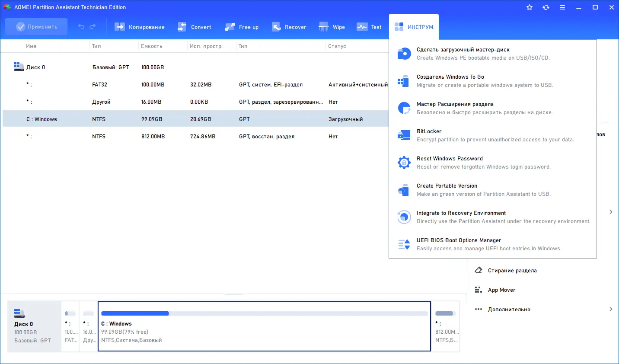Open the Recover toolbar tool
The width and height of the screenshot is (619, 364).
pyautogui.click(x=289, y=27)
